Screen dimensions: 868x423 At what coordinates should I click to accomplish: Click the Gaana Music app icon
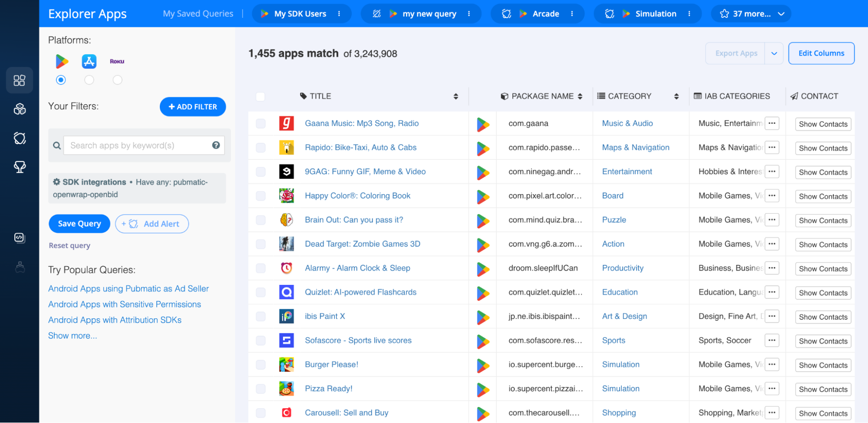click(x=287, y=123)
